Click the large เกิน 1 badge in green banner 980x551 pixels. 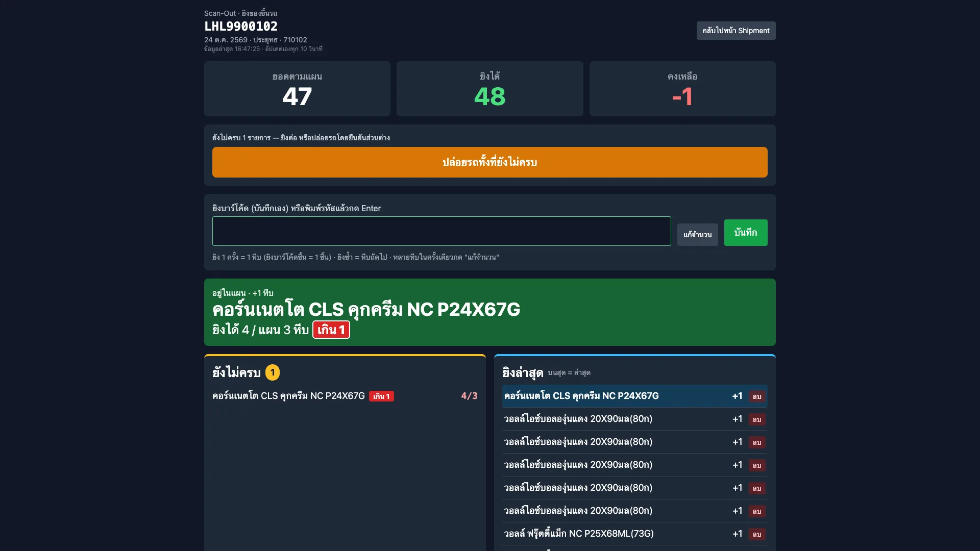click(331, 330)
